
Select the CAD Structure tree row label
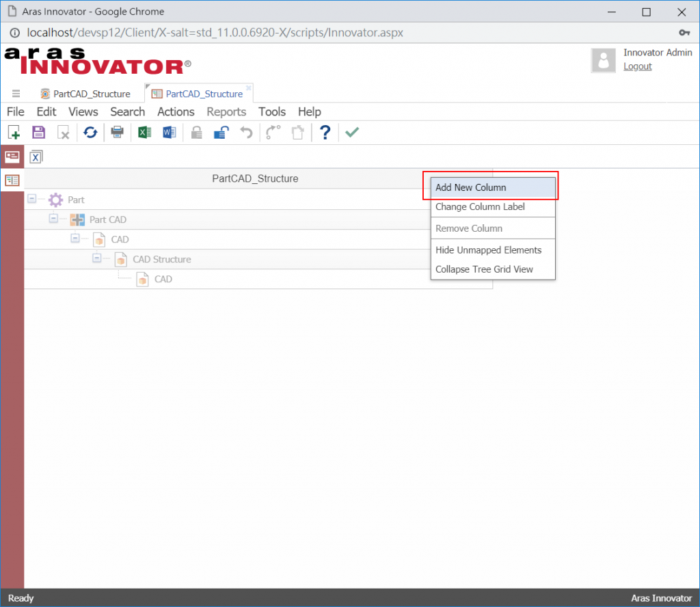[161, 259]
